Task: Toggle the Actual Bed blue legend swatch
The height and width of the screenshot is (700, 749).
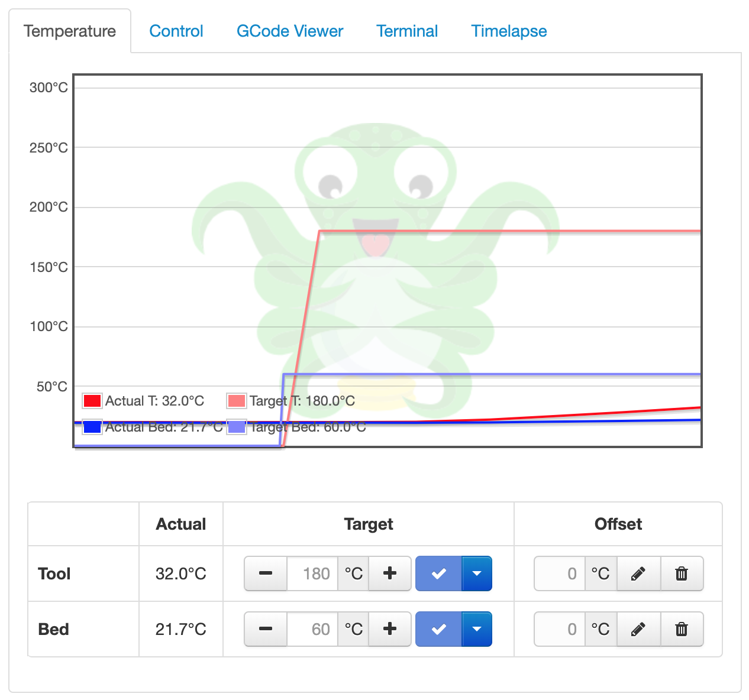Action: tap(92, 427)
